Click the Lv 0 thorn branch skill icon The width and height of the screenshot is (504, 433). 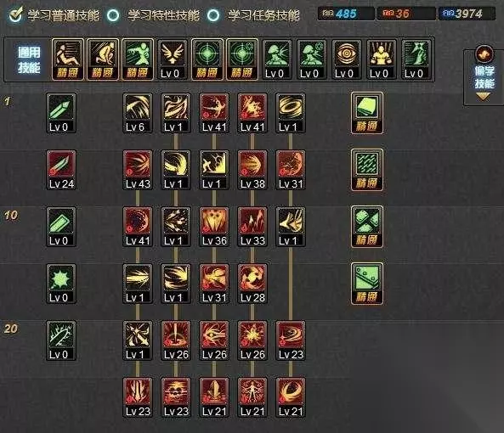61,340
